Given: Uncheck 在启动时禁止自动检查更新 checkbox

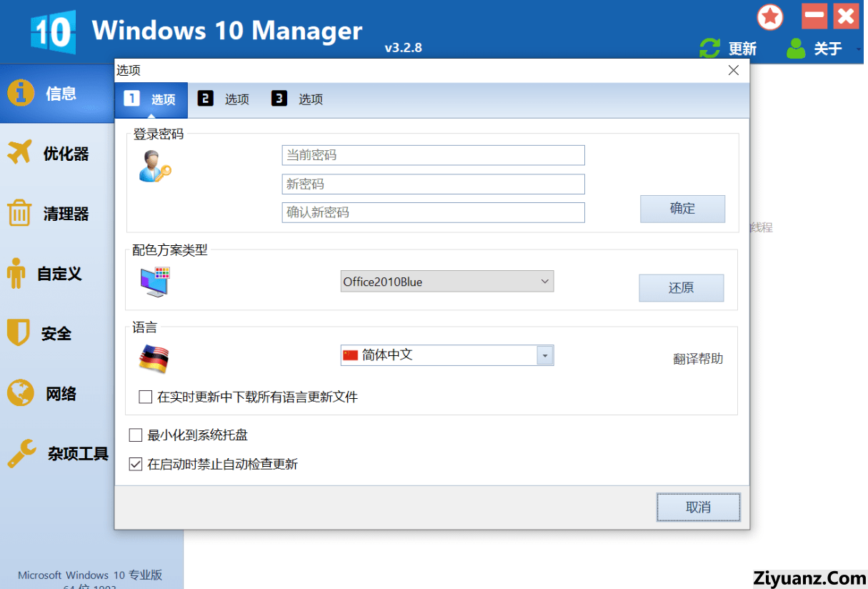Looking at the screenshot, I should (136, 464).
